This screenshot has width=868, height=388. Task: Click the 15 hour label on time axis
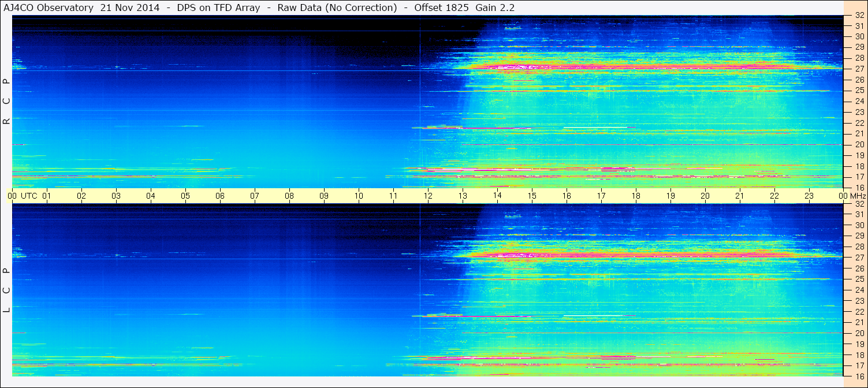(x=532, y=196)
